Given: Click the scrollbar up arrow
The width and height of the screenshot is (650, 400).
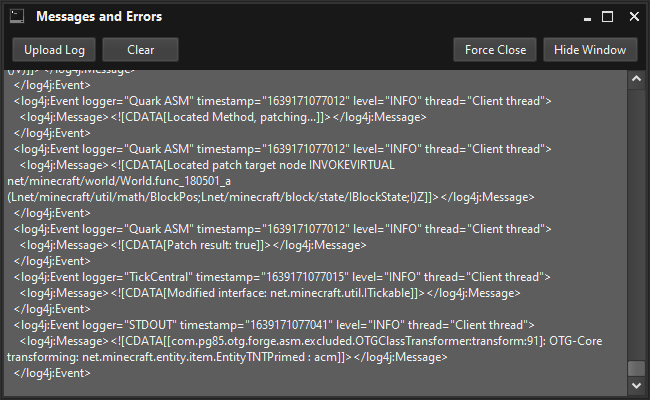Looking at the screenshot, I should click(x=637, y=79).
